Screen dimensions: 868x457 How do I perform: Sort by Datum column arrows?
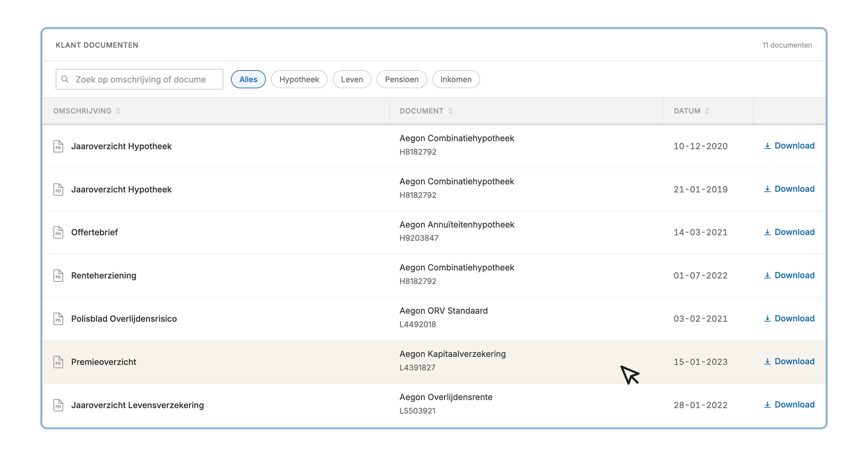coord(707,111)
